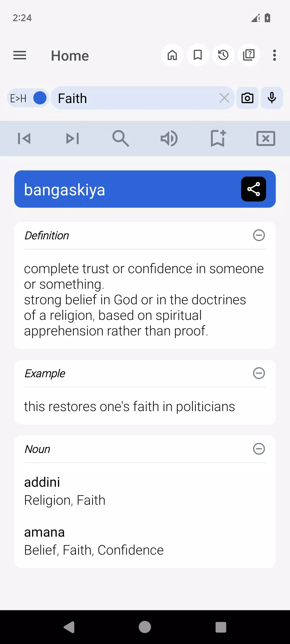290x644 pixels.
Task: Collapse the Definition section
Action: pyautogui.click(x=259, y=235)
